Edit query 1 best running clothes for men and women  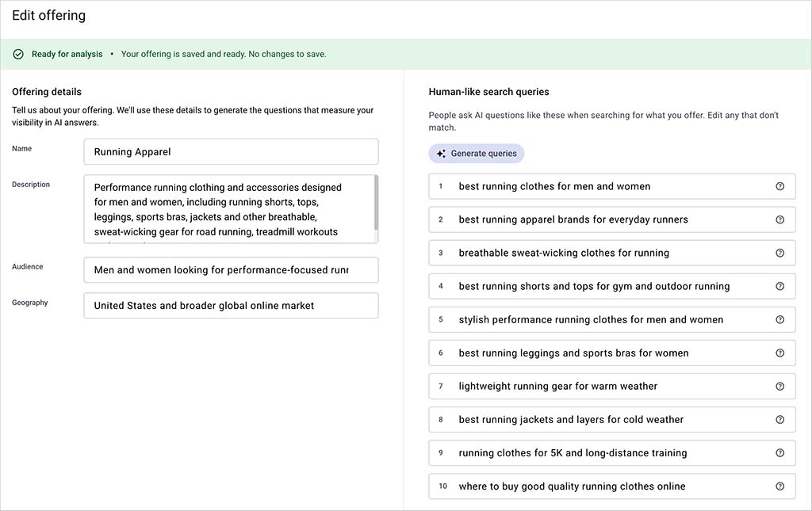(611, 186)
